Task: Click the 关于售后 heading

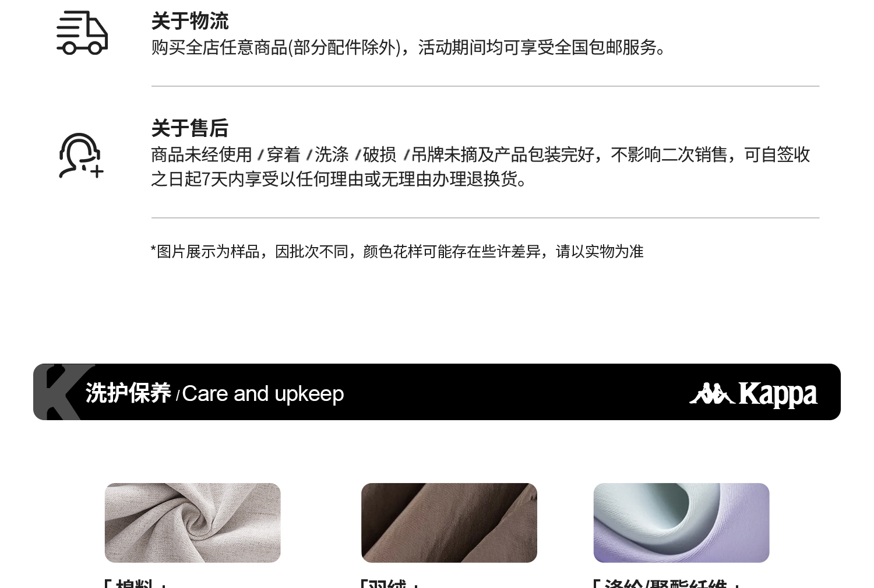Action: tap(190, 128)
